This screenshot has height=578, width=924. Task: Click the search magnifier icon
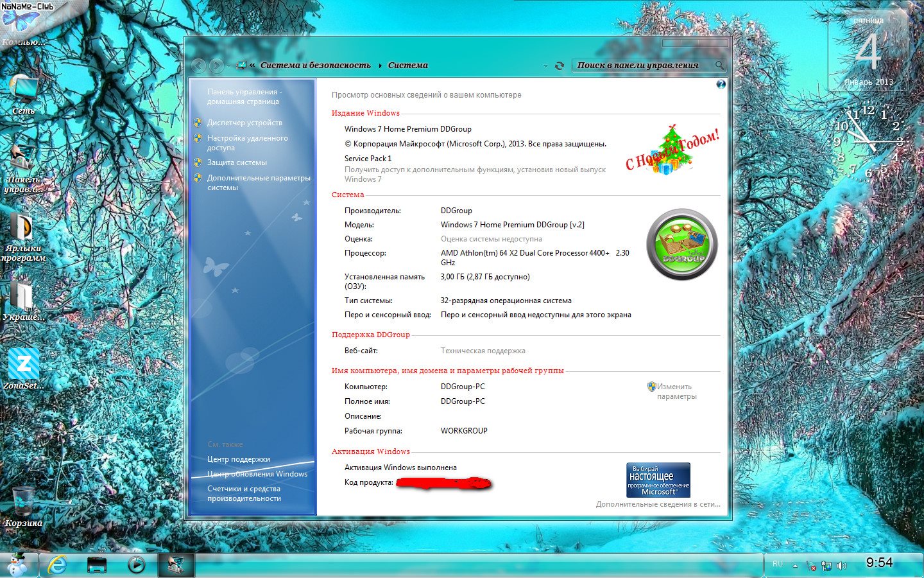pyautogui.click(x=719, y=65)
